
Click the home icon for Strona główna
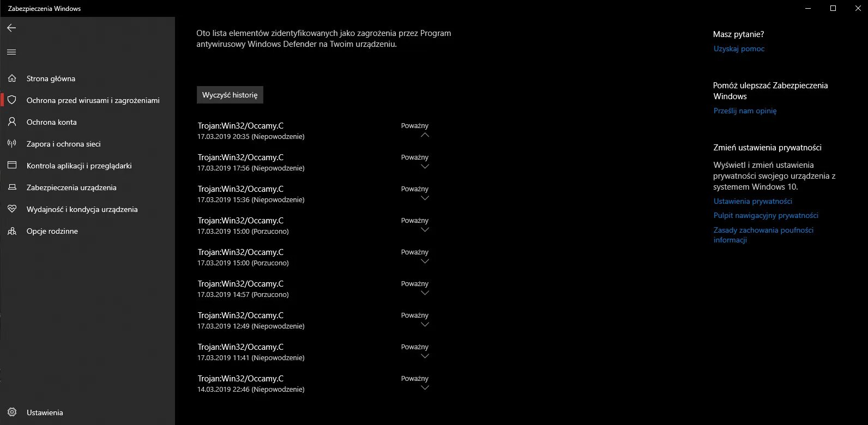tap(12, 78)
